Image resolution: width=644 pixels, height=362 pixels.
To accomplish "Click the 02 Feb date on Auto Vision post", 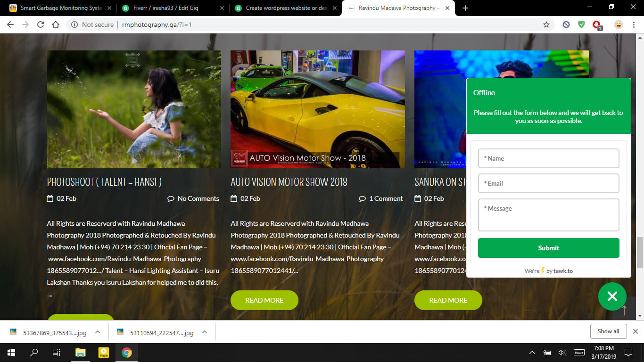I will (246, 198).
